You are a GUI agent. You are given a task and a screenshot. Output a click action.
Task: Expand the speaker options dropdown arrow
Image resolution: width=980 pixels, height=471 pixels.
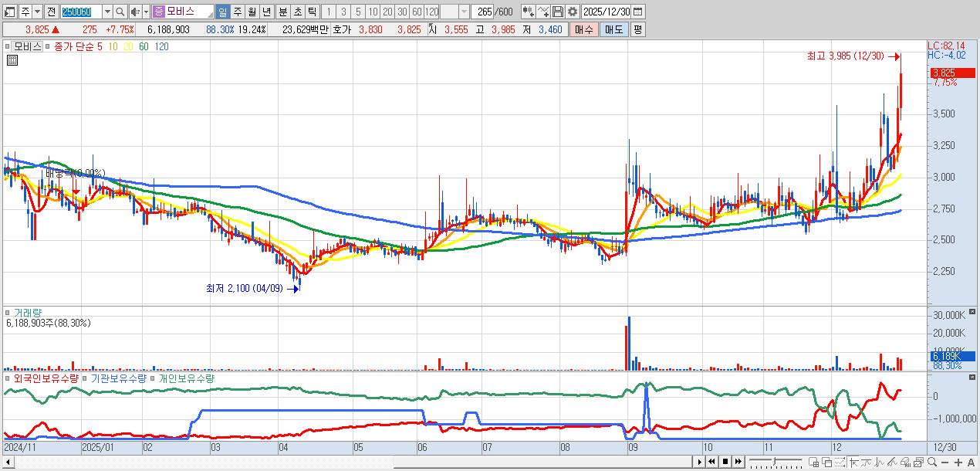pos(145,12)
